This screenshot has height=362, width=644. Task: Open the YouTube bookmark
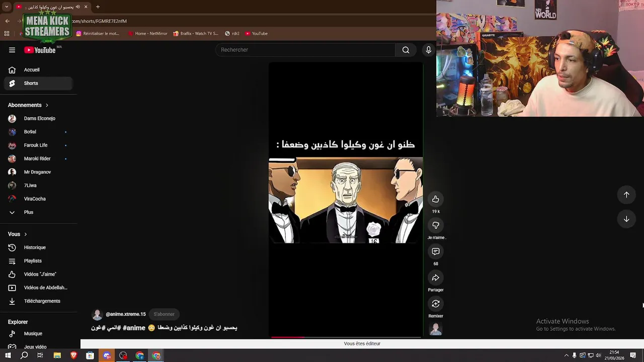click(257, 34)
